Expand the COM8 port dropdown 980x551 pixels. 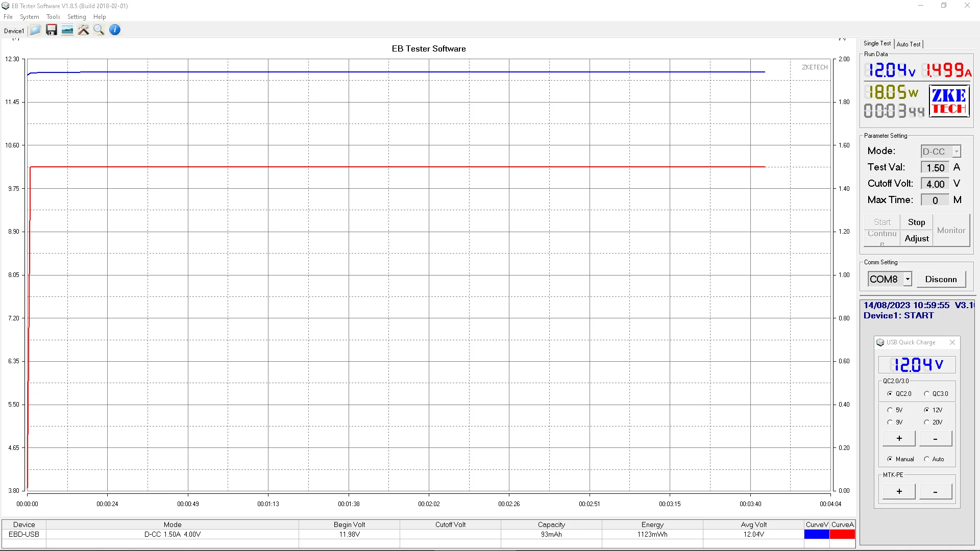pyautogui.click(x=908, y=279)
